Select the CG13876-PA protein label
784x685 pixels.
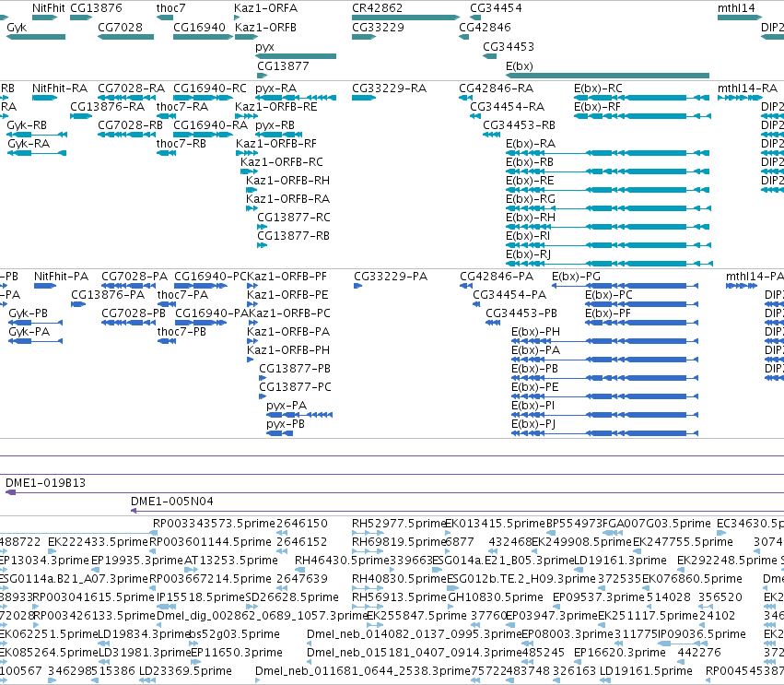point(108,295)
